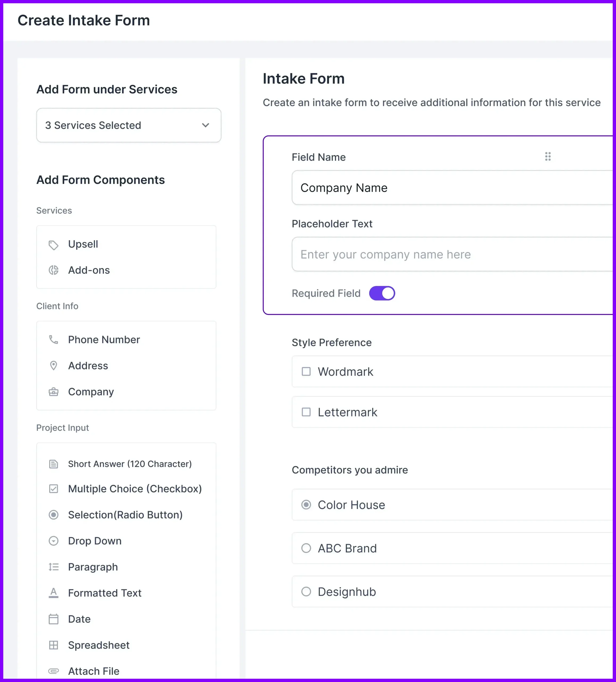Click the Short Answer document icon
Screen dimensions: 616x682
[x=54, y=464]
